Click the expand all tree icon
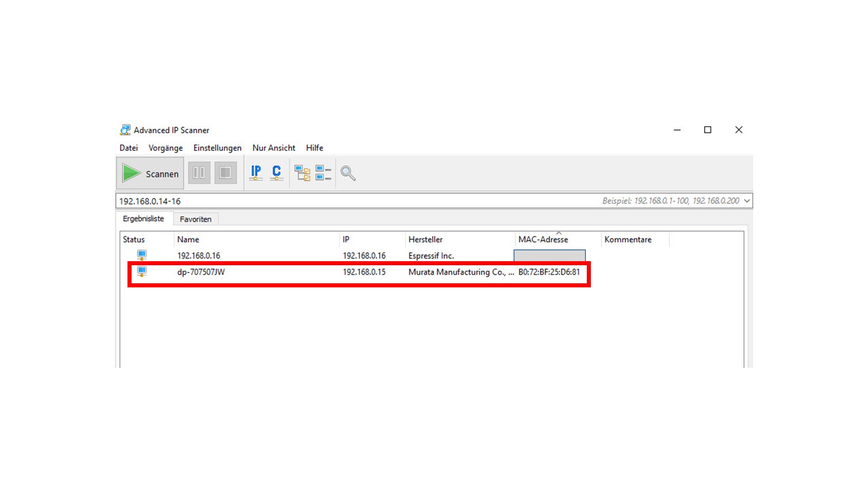Image resolution: width=868 pixels, height=488 pixels. coord(302,173)
